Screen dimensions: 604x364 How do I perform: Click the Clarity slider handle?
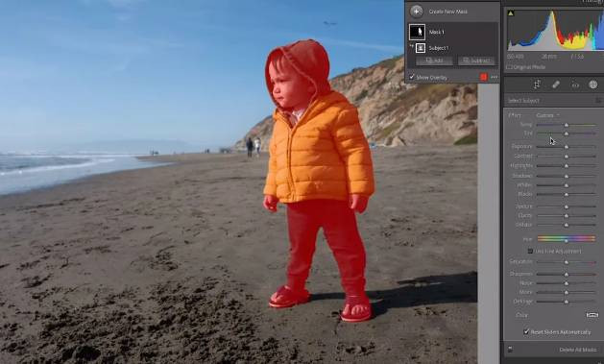567,216
